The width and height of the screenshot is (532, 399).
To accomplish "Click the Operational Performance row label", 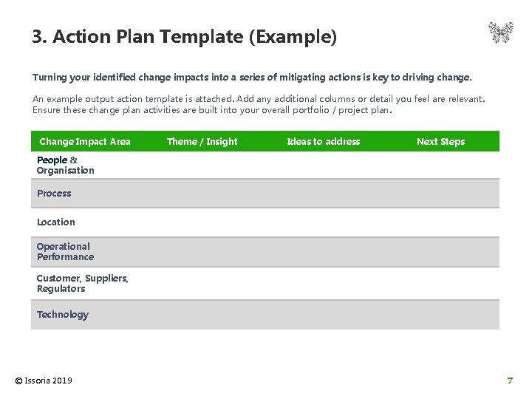I will [x=65, y=252].
